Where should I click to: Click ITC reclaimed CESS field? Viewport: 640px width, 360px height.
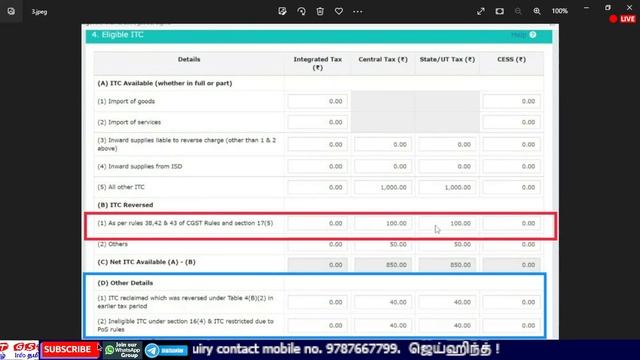(511, 302)
